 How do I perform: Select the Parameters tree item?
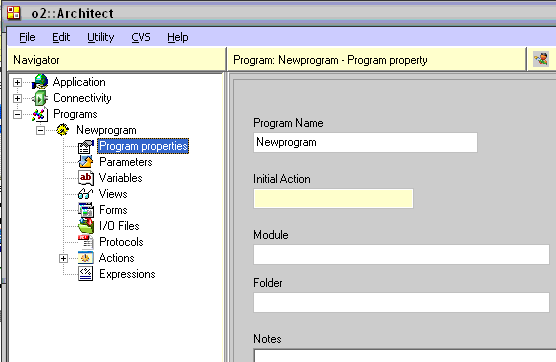pyautogui.click(x=126, y=162)
